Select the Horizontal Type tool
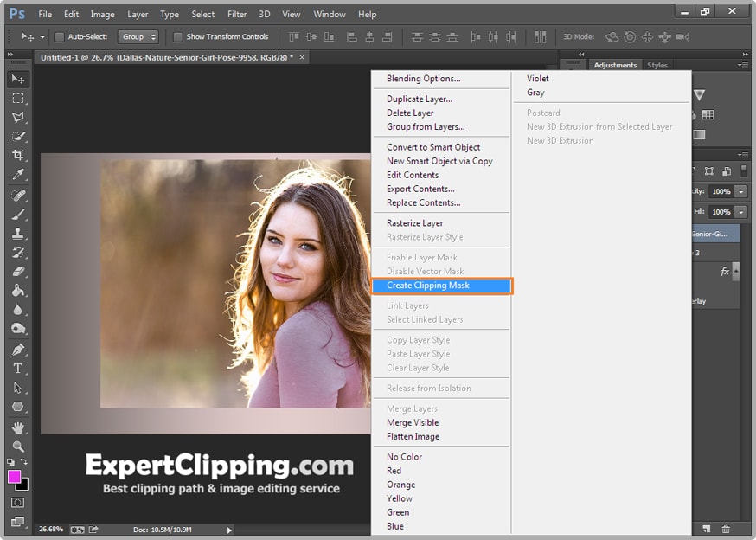The width and height of the screenshot is (756, 540). (x=18, y=369)
